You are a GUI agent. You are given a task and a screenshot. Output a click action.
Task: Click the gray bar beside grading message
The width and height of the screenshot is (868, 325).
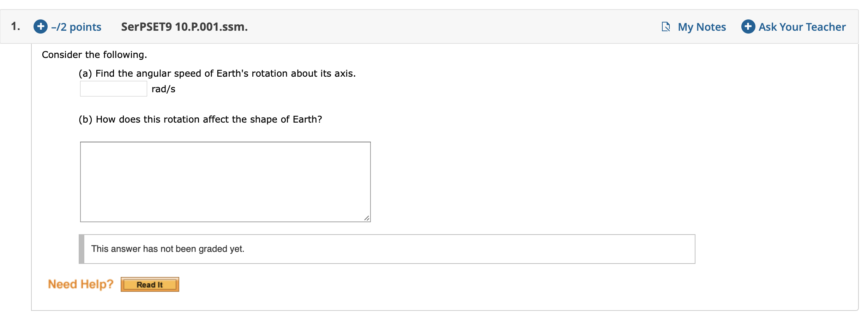pyautogui.click(x=82, y=249)
